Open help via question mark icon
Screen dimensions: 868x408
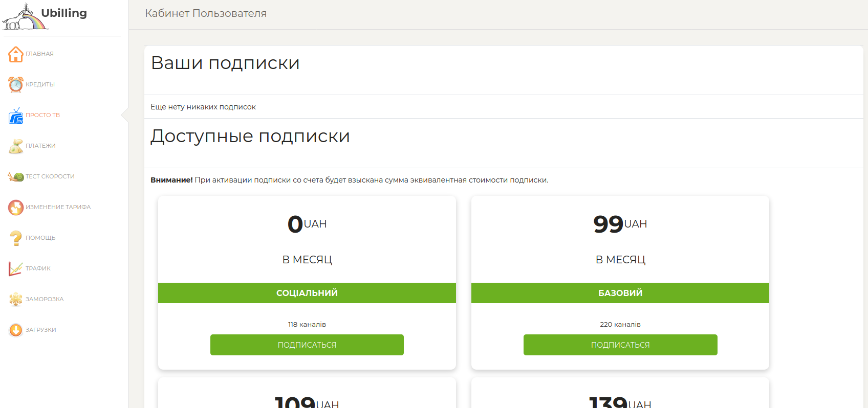point(16,238)
